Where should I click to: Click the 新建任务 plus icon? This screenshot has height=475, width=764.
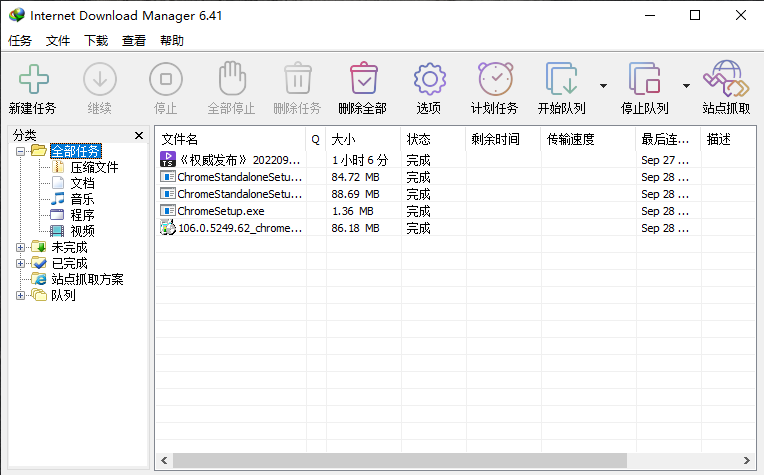click(x=34, y=79)
